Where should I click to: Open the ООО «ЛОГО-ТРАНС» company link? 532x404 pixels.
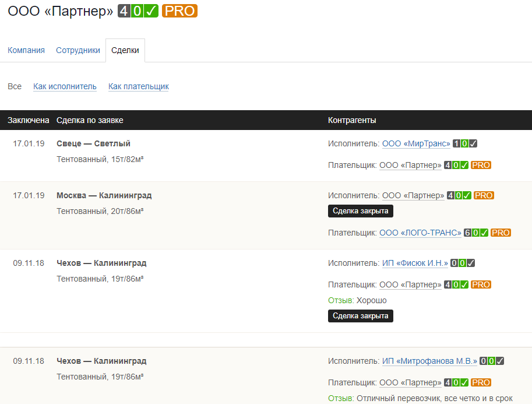pyautogui.click(x=420, y=233)
